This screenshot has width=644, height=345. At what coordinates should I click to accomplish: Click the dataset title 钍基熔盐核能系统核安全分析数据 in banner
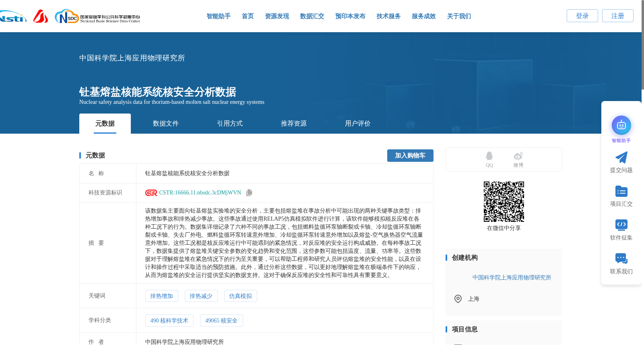coord(158,92)
